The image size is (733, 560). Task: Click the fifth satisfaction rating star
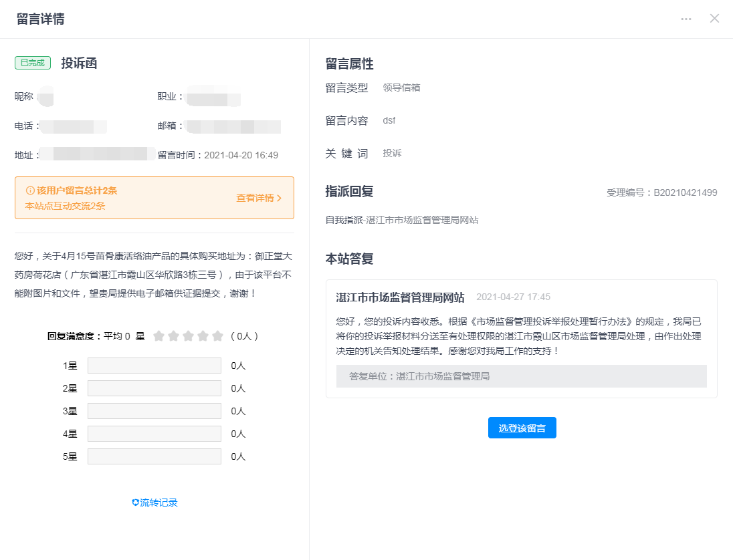pos(217,336)
